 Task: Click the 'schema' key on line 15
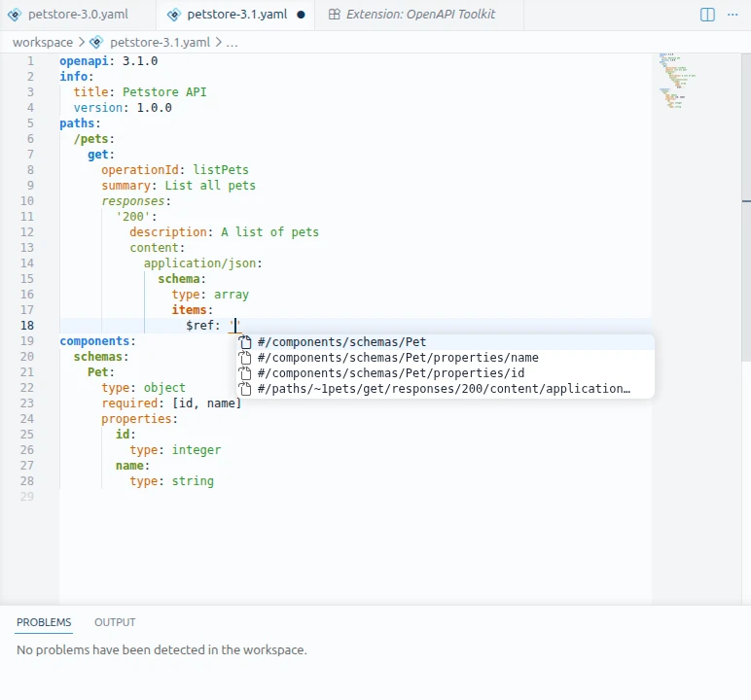point(179,279)
